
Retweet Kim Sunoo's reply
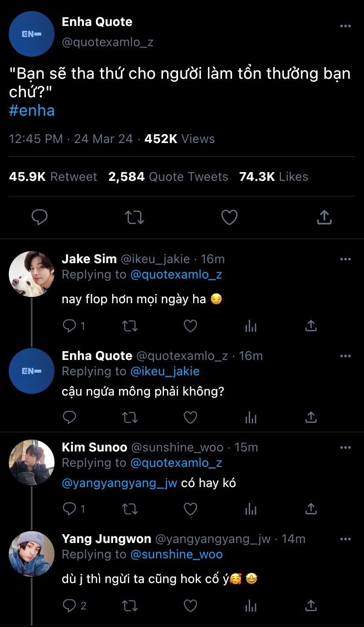(x=130, y=509)
